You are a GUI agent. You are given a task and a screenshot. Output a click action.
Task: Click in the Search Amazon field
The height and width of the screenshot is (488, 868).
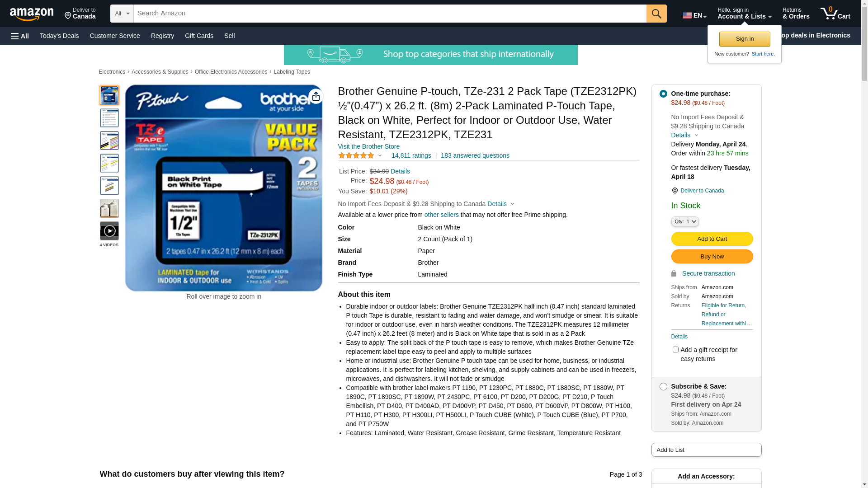coord(390,14)
